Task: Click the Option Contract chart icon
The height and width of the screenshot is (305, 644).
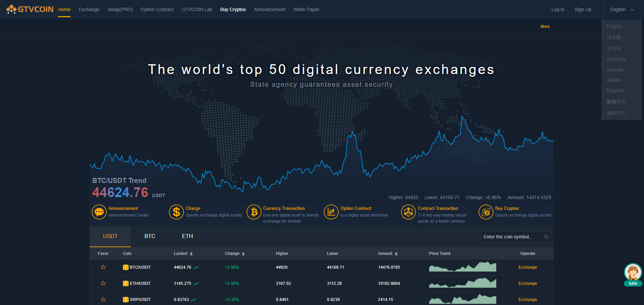Action: 331,212
